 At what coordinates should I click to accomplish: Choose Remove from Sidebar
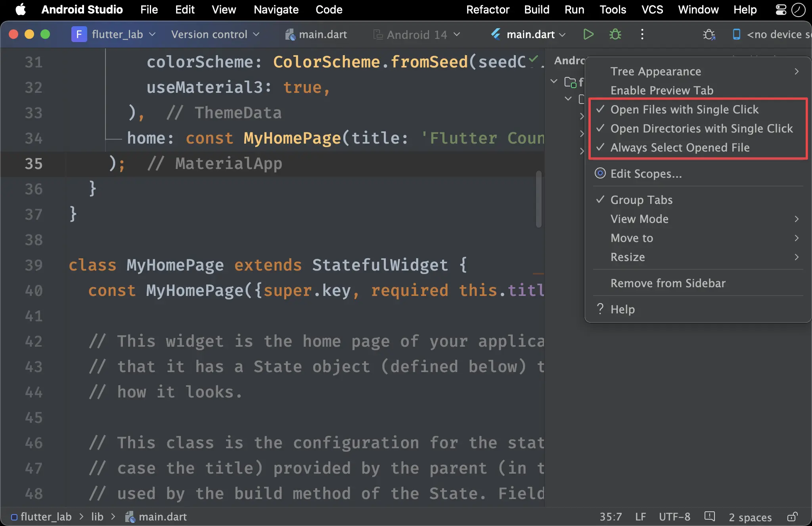(698, 283)
